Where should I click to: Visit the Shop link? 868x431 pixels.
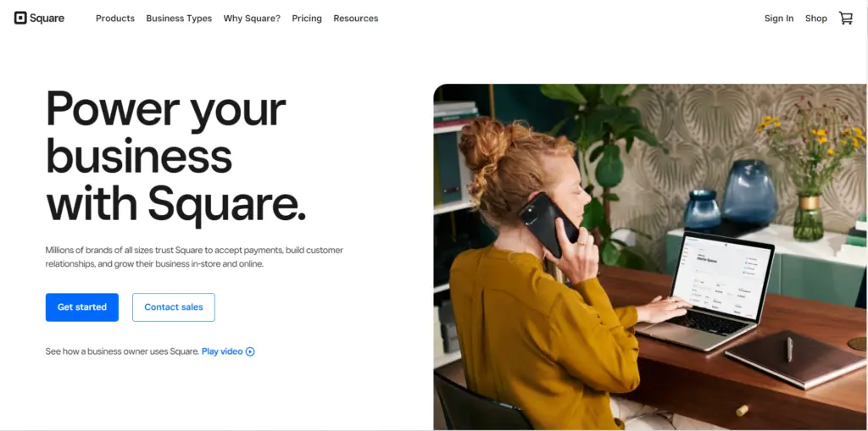[816, 19]
